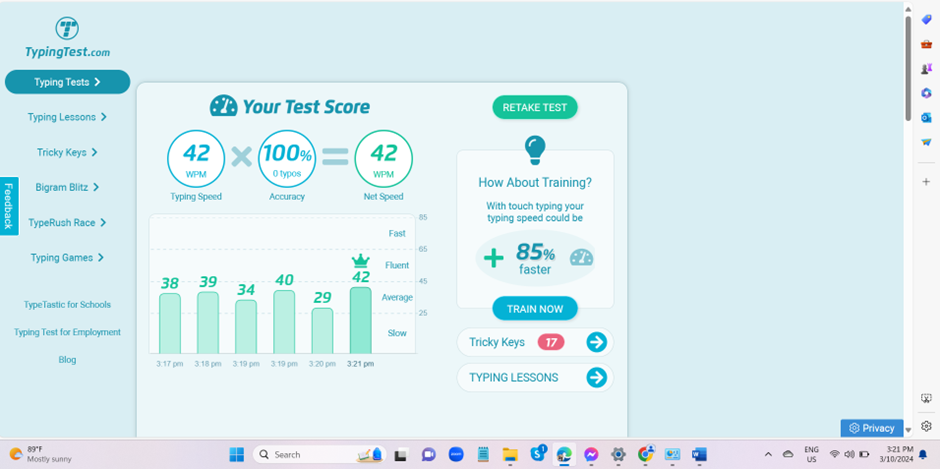Click the arrow icon on Tricky Keys
The image size is (940, 469).
[596, 342]
